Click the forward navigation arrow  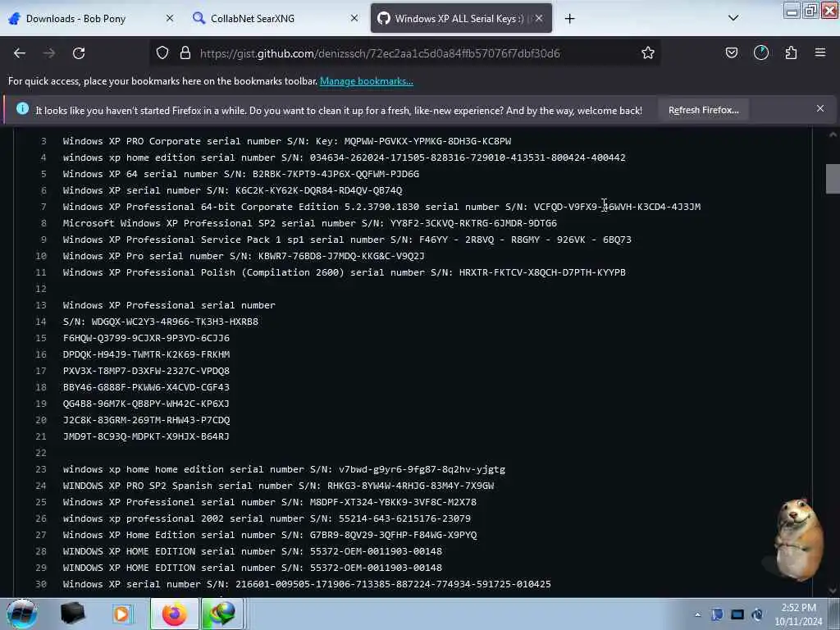tap(49, 53)
